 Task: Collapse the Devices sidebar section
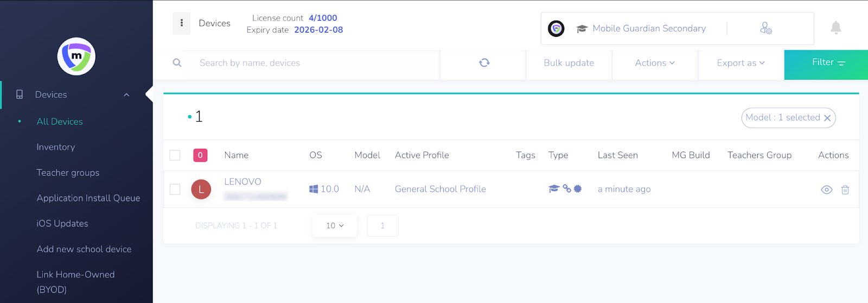coord(126,95)
